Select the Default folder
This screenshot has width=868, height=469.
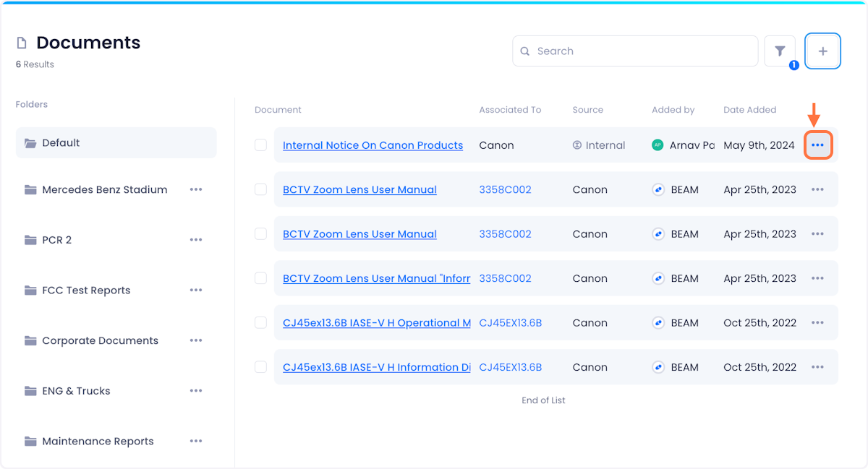point(116,143)
